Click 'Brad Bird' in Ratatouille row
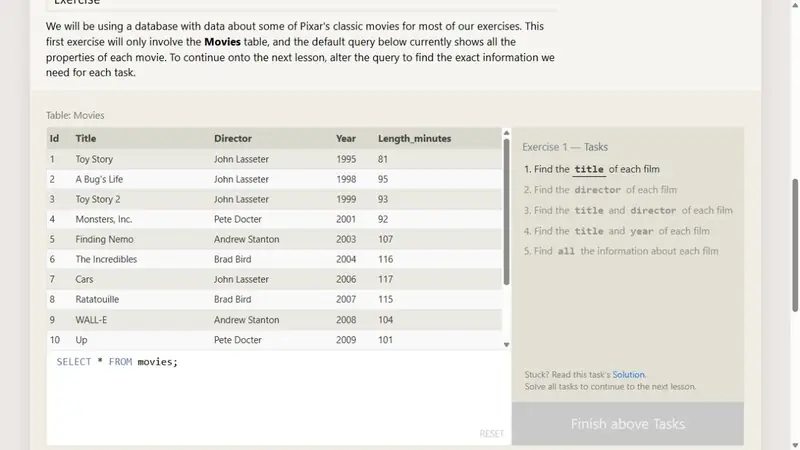Viewport: 800px width, 450px height. (x=233, y=299)
